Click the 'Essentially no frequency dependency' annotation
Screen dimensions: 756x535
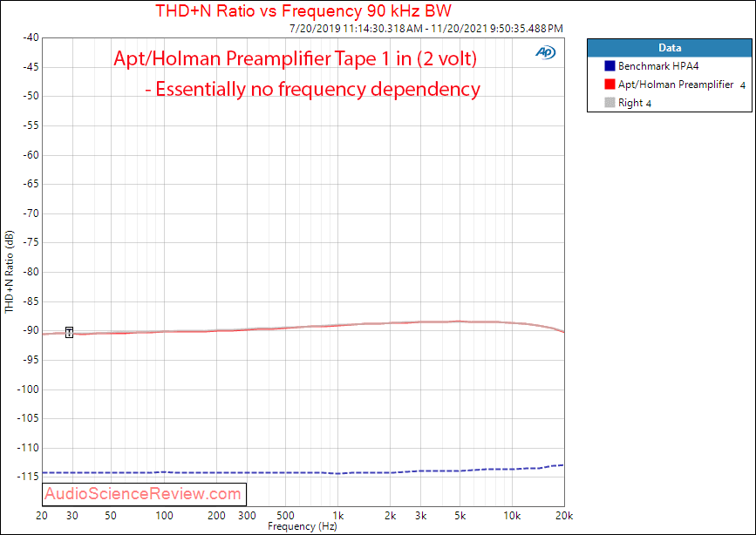point(313,89)
